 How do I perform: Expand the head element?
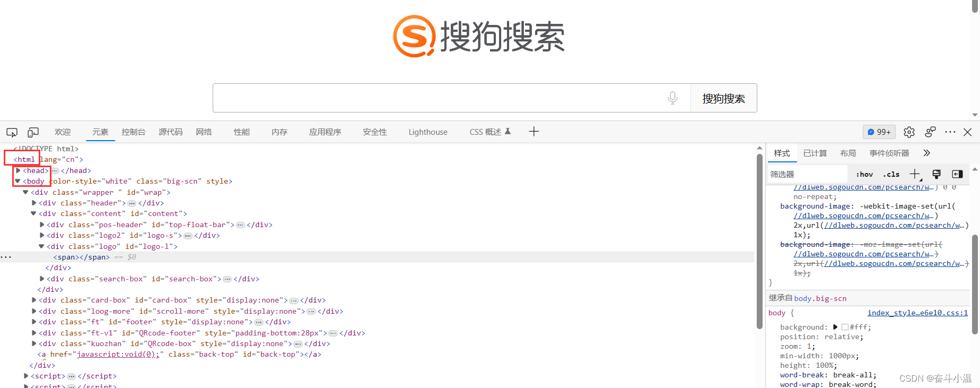coord(18,170)
